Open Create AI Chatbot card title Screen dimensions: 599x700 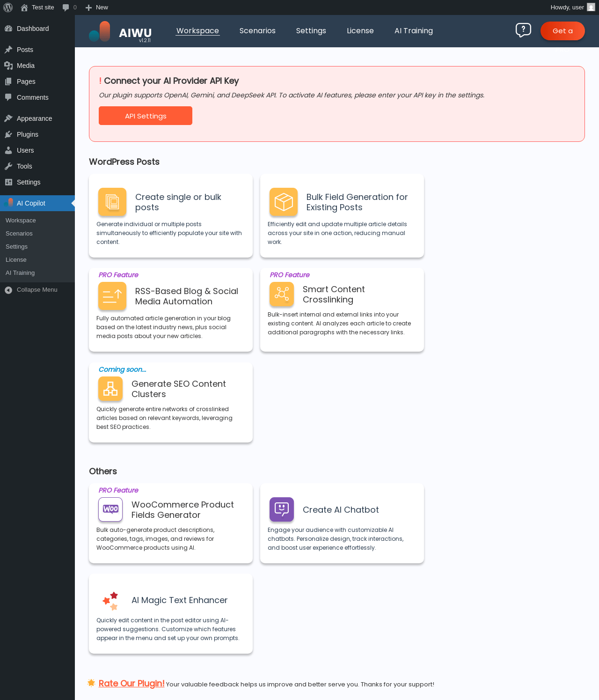coord(341,510)
